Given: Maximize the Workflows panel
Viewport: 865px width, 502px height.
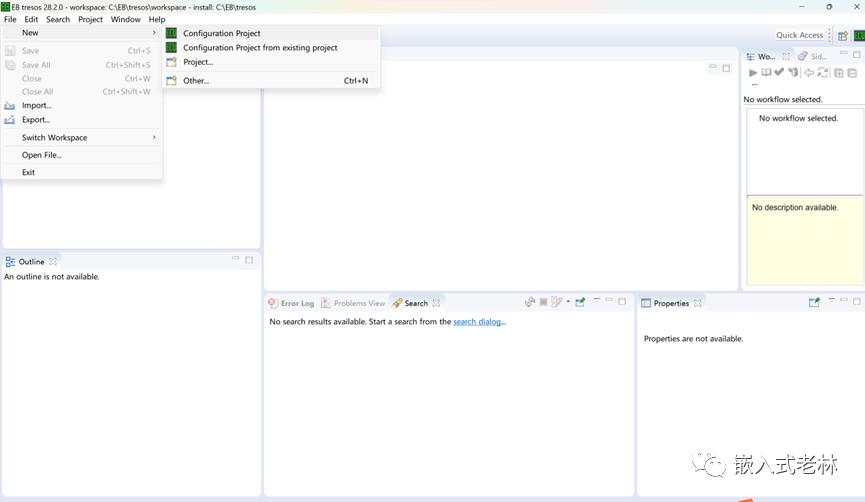Looking at the screenshot, I should (x=857, y=55).
